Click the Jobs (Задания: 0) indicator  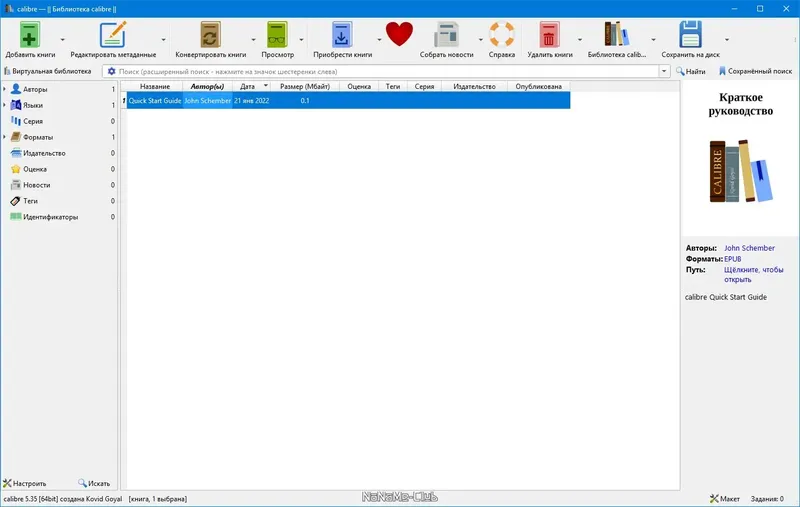click(767, 499)
